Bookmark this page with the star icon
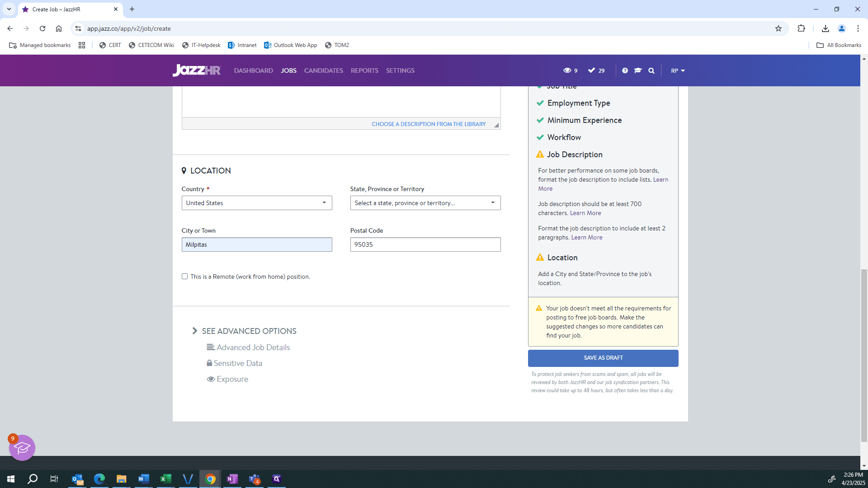This screenshot has width=868, height=488. click(778, 28)
